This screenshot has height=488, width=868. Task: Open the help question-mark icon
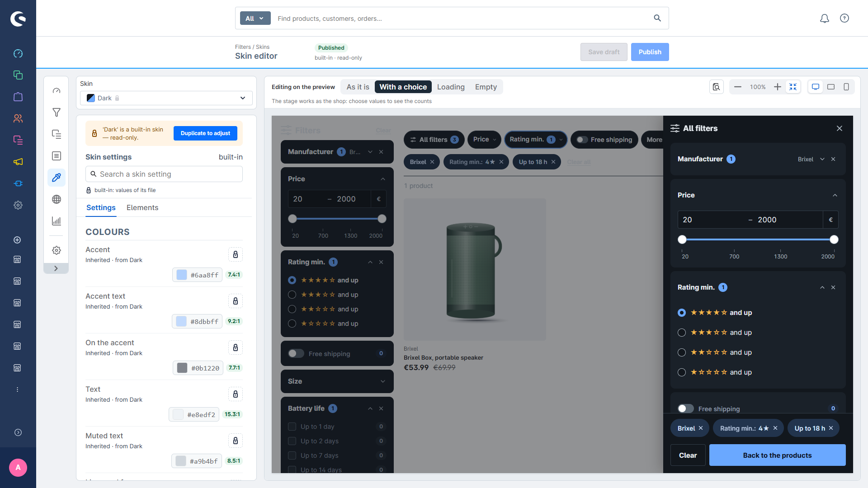coord(844,18)
